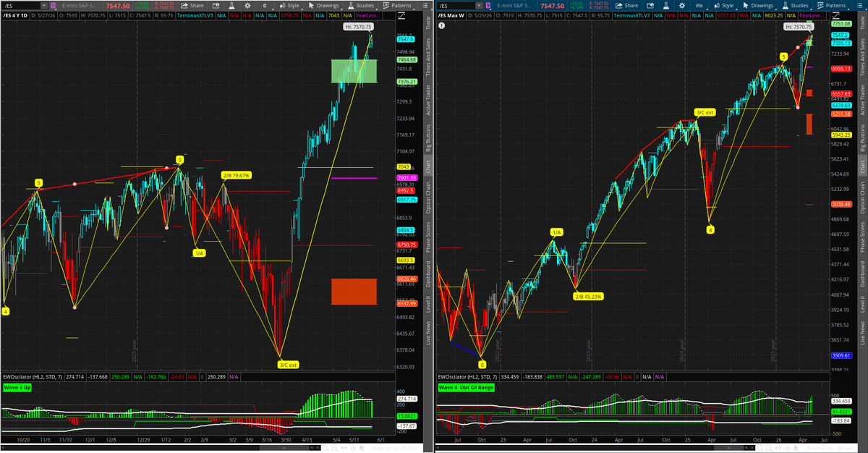
Task: Open Big Buttons side tab of left chart
Action: 427,137
